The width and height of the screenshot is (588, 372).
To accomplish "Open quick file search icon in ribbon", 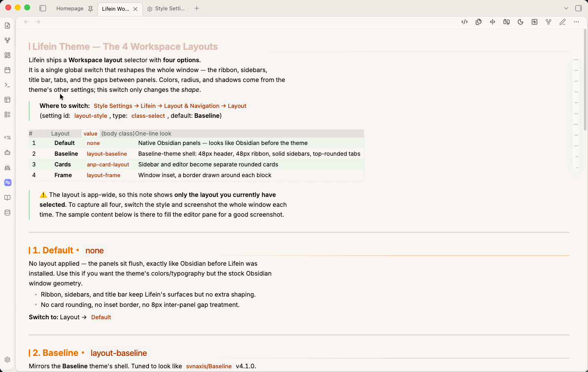I will point(7,26).
